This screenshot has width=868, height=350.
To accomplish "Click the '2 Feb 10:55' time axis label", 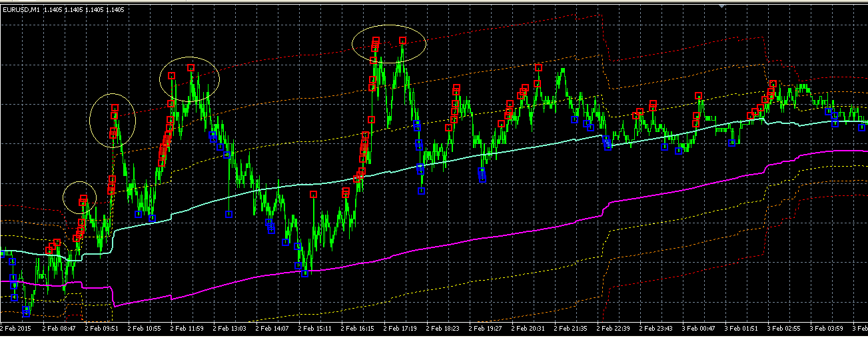I will tap(145, 328).
